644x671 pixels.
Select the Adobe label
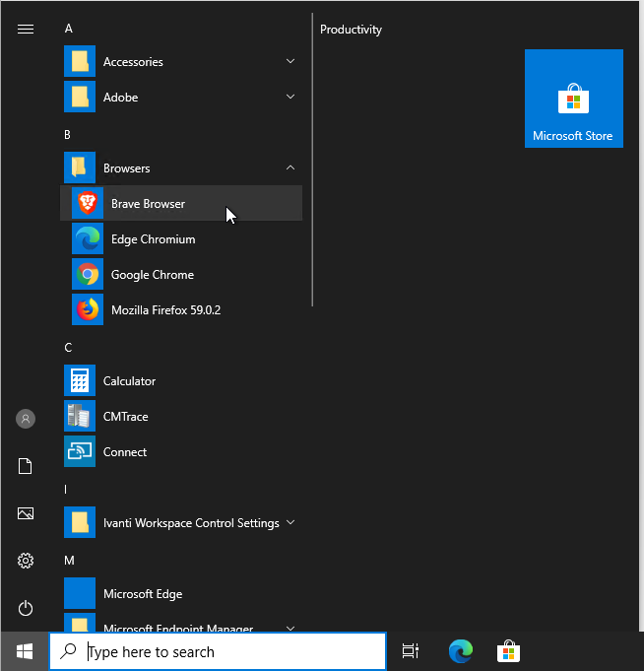[x=120, y=98]
